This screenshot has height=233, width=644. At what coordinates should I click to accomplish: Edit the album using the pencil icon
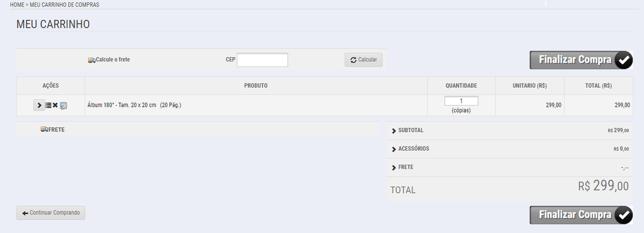tap(63, 105)
